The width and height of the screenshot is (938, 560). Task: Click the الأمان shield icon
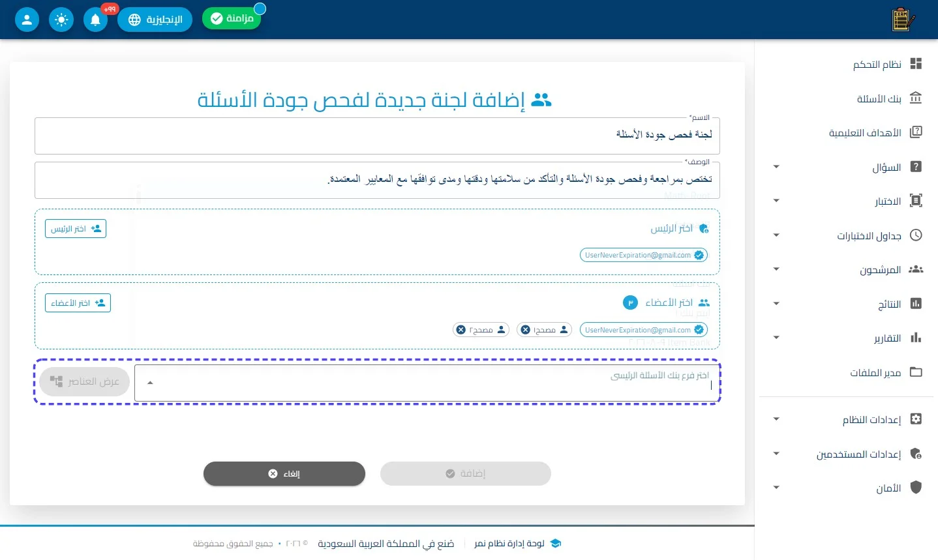(916, 488)
